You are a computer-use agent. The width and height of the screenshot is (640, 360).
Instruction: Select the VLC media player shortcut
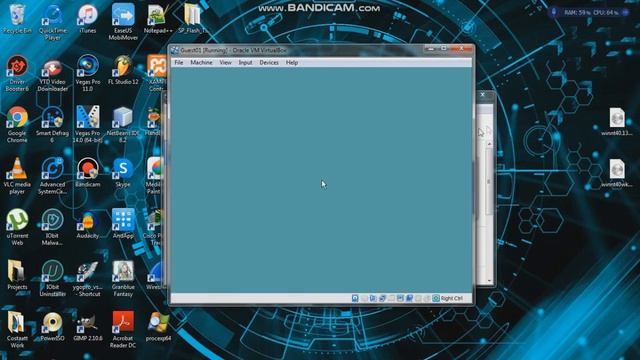point(17,176)
